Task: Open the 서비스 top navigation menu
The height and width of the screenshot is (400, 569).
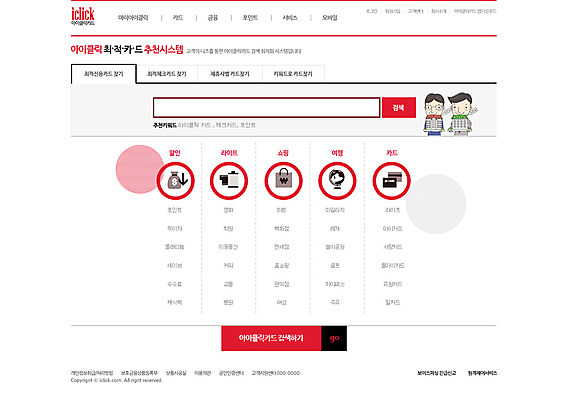Action: point(290,17)
